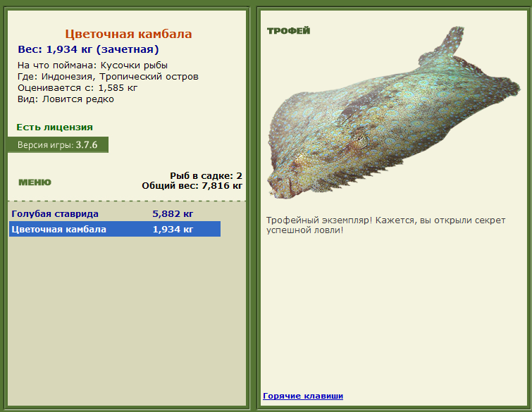Click the На что поймана: Кусочки рыбы line
Screen dimensions: 532x412
click(x=92, y=65)
